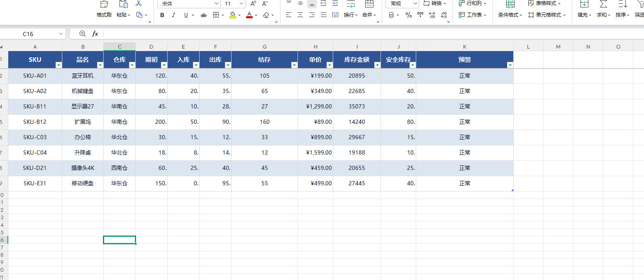Click the justify alignment icon
The image size is (644, 280).
click(324, 15)
